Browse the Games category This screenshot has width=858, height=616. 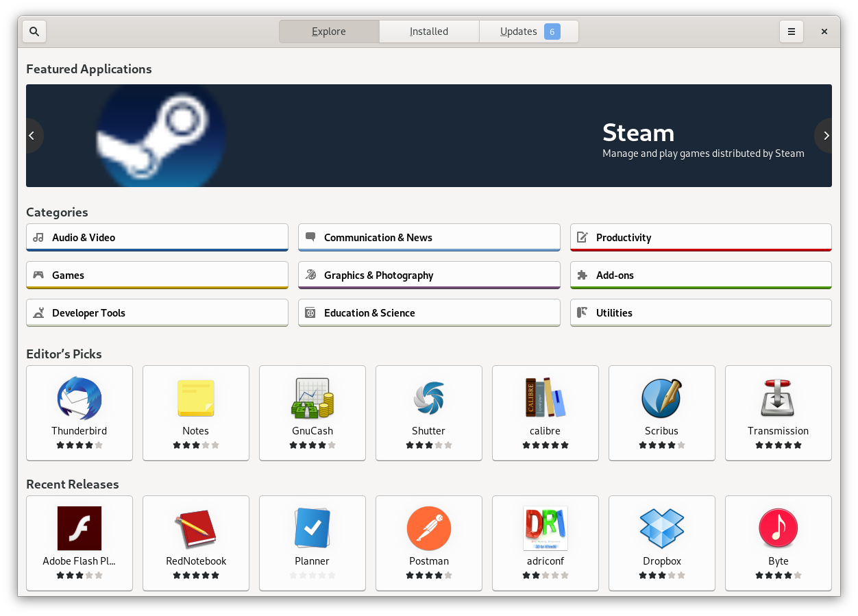click(157, 275)
